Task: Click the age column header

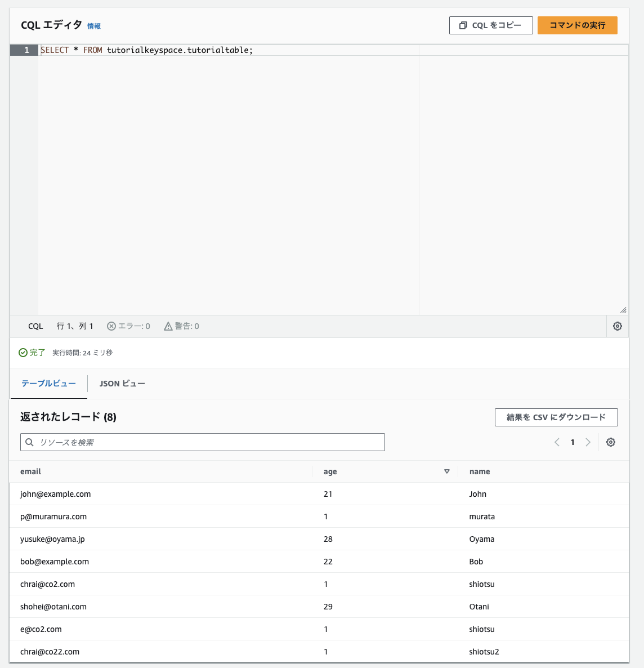Action: (330, 471)
